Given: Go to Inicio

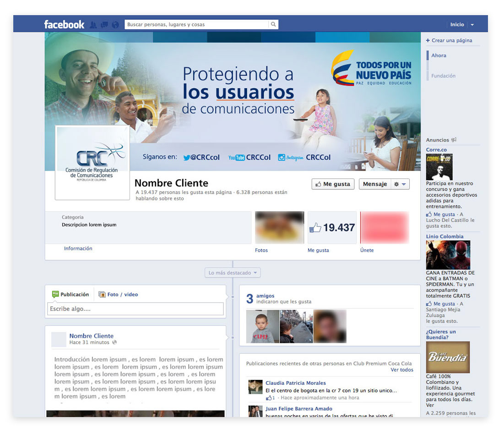Looking at the screenshot, I should tap(457, 24).
